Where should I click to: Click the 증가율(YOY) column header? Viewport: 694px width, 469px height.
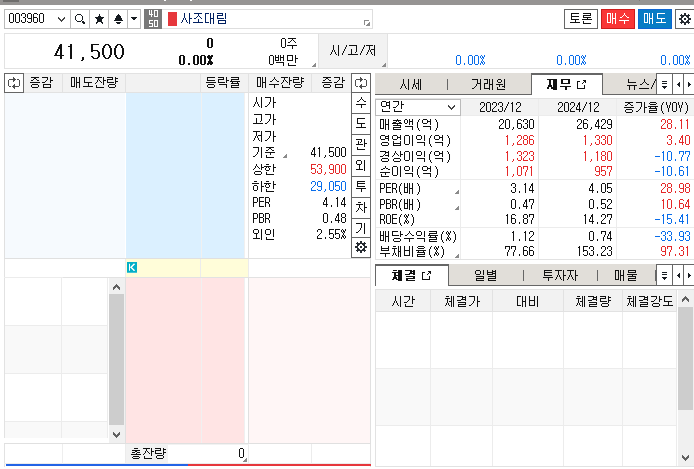pos(655,107)
